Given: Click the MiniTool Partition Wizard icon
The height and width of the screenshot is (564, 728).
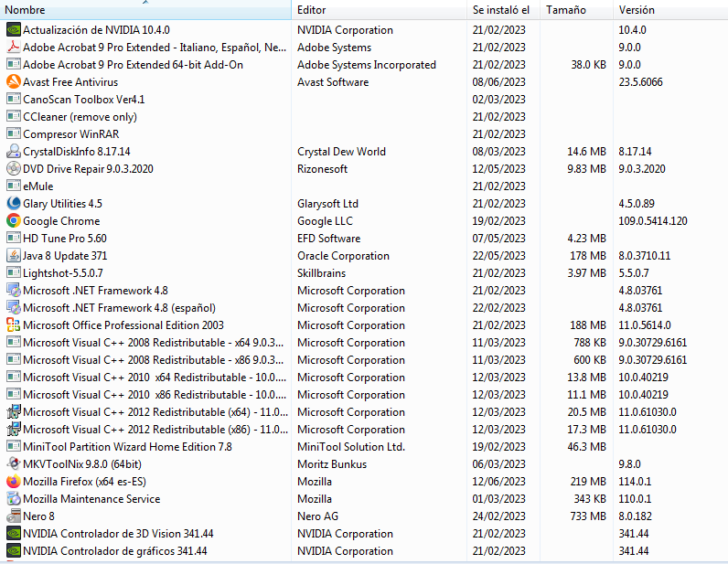Looking at the screenshot, I should (14, 447).
